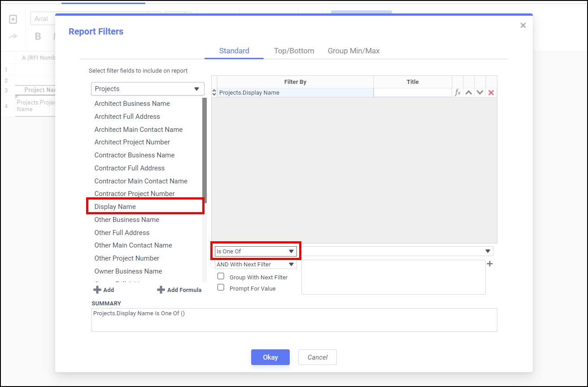588x387 pixels.
Task: Click the Add filter field button
Action: coord(104,290)
